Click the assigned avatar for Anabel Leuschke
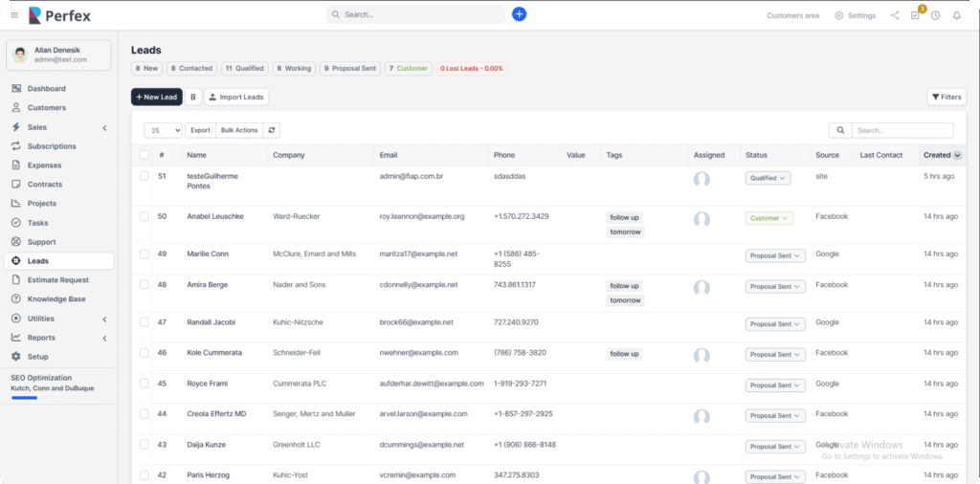Image resolution: width=980 pixels, height=484 pixels. click(702, 219)
